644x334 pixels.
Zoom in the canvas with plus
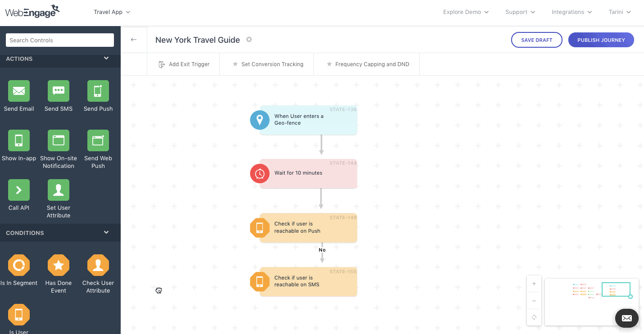pos(534,284)
